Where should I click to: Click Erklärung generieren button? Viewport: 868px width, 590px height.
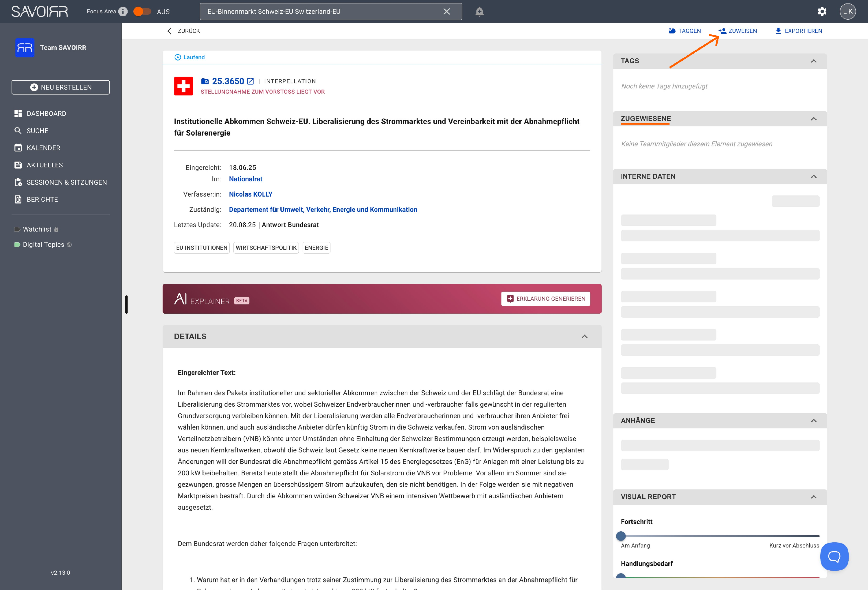coord(545,299)
